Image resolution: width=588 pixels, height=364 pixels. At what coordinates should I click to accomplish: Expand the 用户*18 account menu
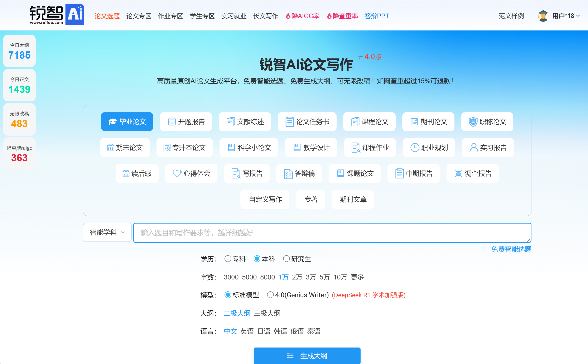point(566,16)
